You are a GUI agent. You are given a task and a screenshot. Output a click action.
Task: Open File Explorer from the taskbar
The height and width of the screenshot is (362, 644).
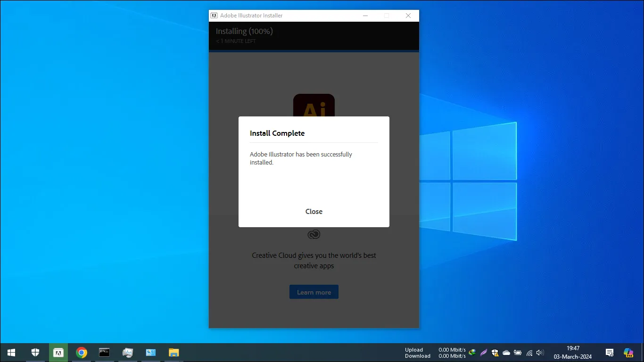(x=174, y=353)
